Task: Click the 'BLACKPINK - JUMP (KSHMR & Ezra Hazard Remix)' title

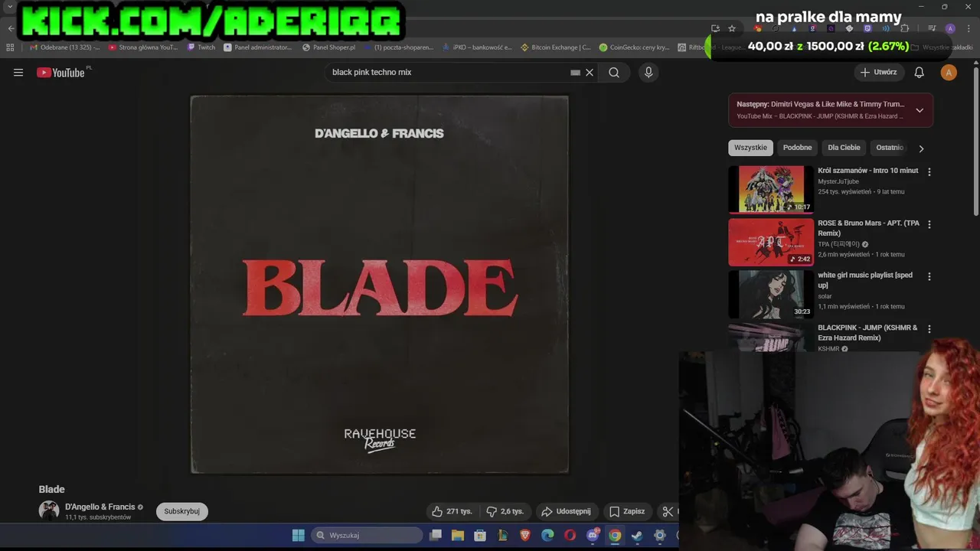Action: 867,332
